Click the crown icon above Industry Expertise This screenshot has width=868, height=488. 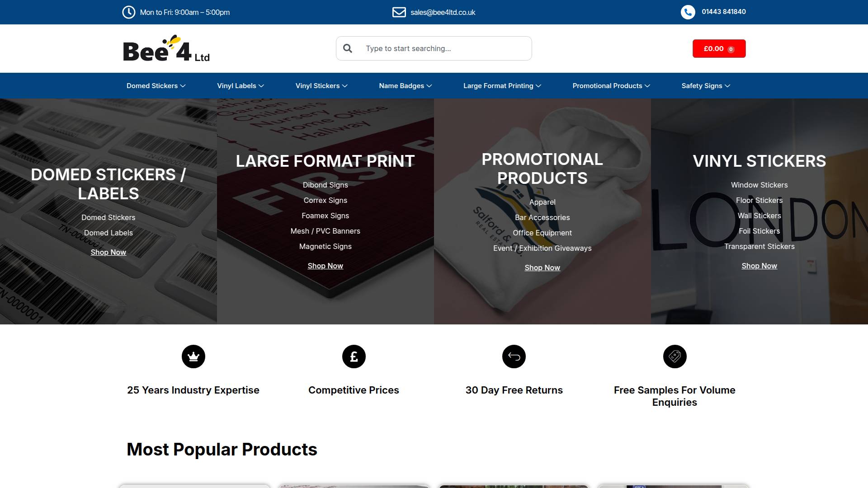(193, 357)
